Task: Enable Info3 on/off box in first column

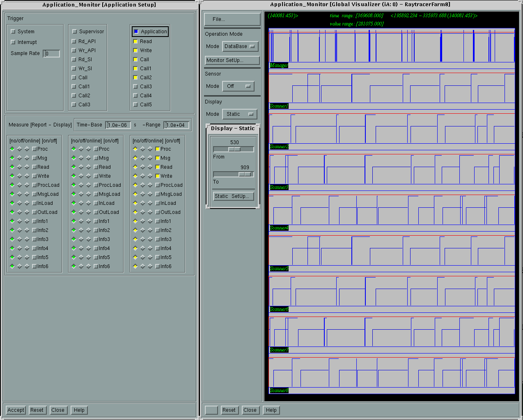Action: point(34,239)
